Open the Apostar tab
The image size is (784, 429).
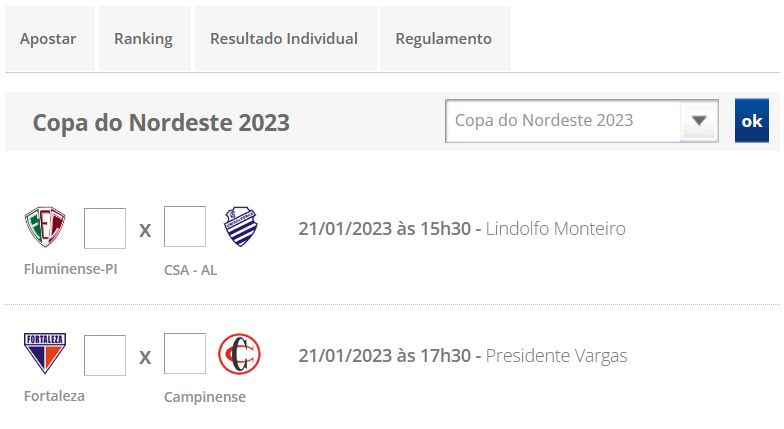[48, 39]
